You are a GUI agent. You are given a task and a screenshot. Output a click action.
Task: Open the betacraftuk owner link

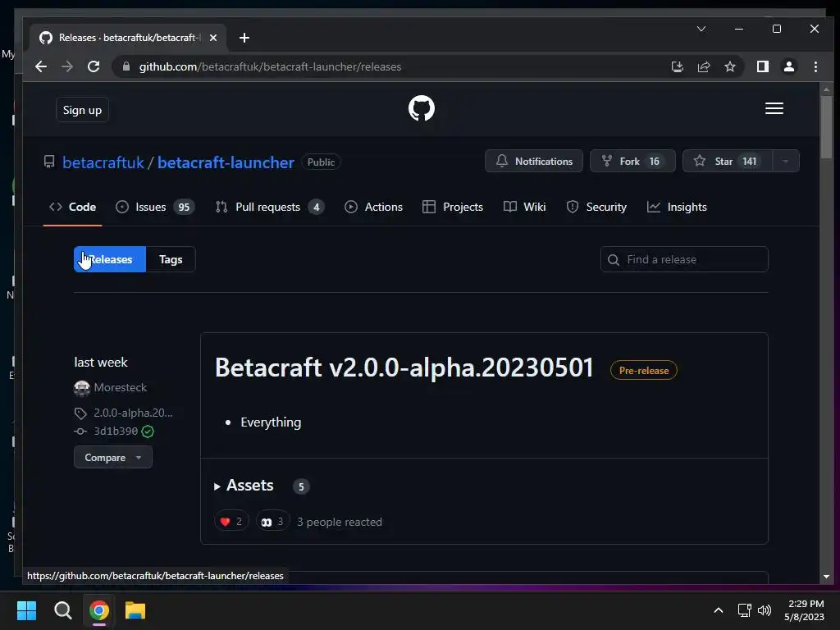point(103,162)
